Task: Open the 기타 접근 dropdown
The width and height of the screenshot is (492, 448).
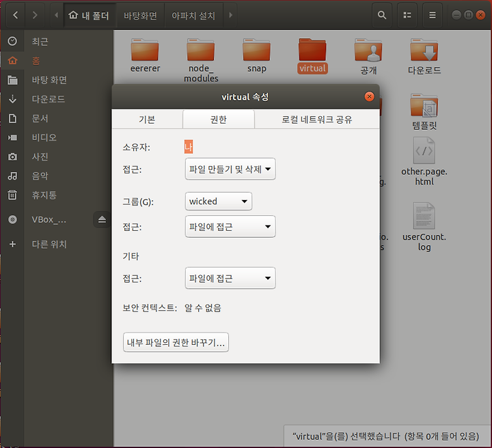Action: [x=230, y=278]
